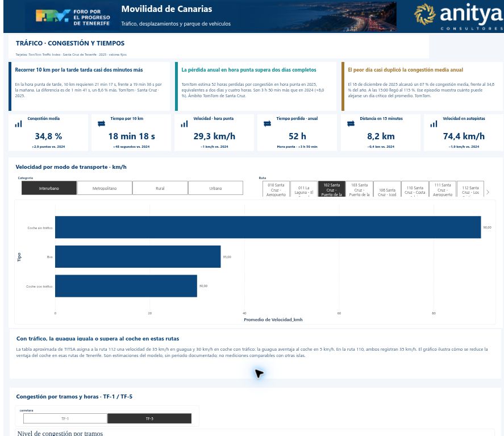
Task: Click the 'Tipo' vertical axis title
Action: point(19,257)
